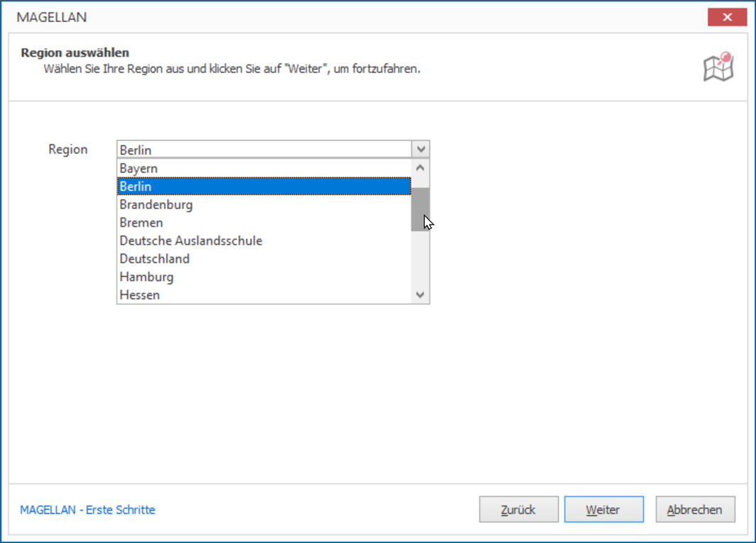
Task: Select Hamburg from the region list
Action: coord(265,276)
